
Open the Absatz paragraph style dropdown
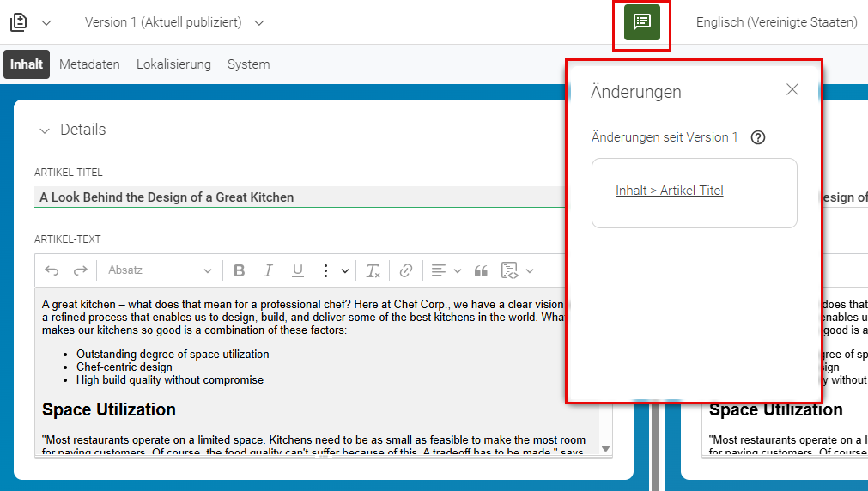[x=160, y=270]
